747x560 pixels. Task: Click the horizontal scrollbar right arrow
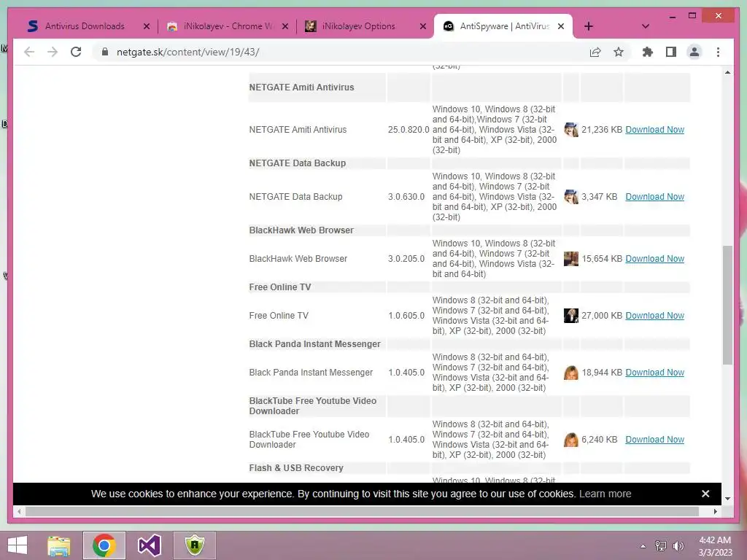pos(715,511)
